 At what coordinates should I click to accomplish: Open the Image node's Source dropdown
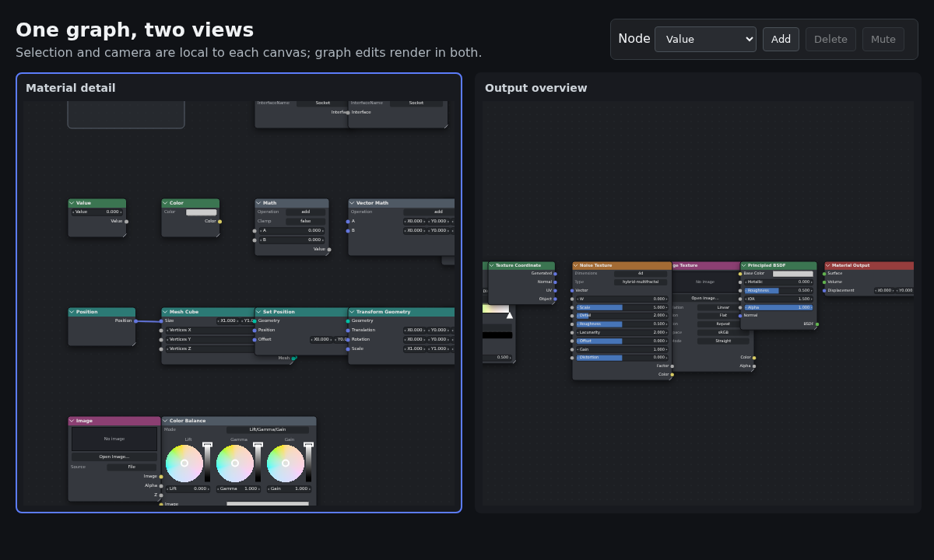(132, 467)
